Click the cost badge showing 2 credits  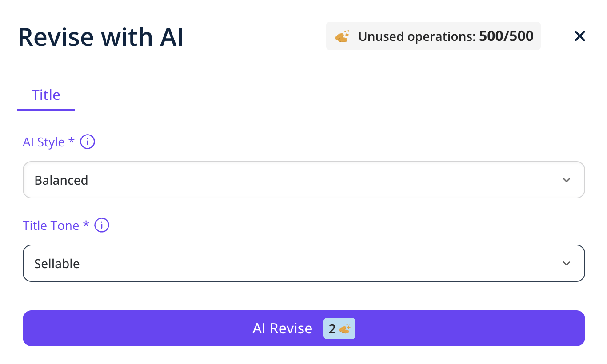point(339,329)
